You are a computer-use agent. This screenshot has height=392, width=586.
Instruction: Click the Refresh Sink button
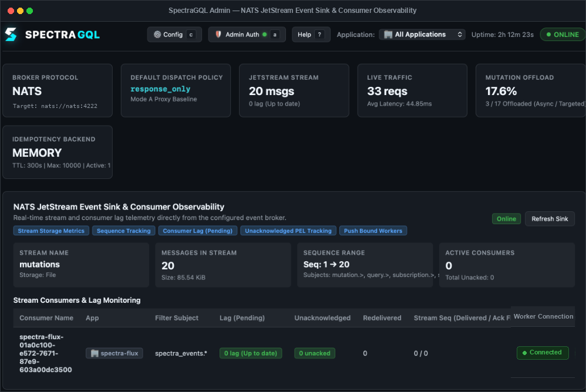[x=550, y=219]
